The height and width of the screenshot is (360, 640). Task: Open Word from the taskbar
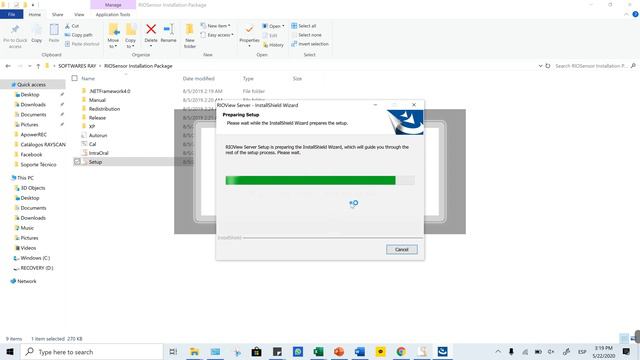[x=360, y=351]
